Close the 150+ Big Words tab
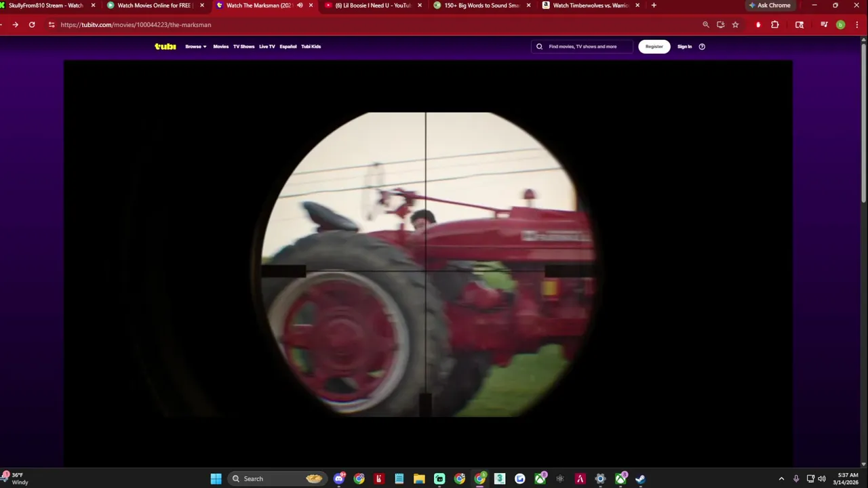868x488 pixels. [528, 5]
